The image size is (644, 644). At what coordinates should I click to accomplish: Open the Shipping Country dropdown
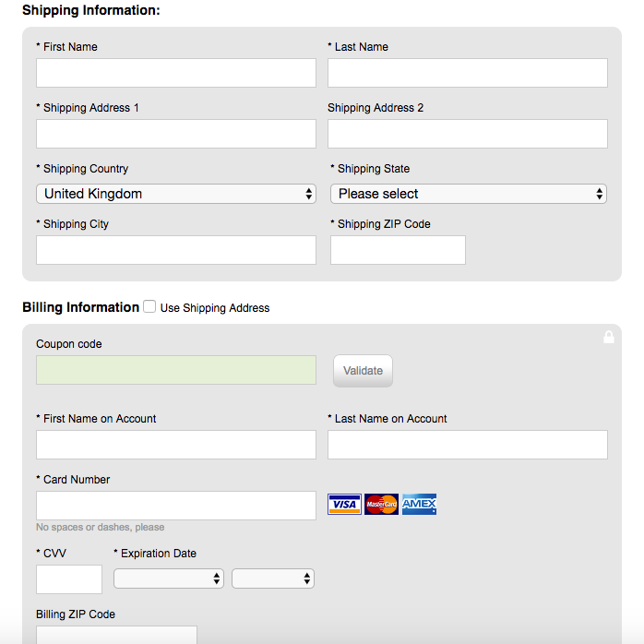click(x=176, y=194)
